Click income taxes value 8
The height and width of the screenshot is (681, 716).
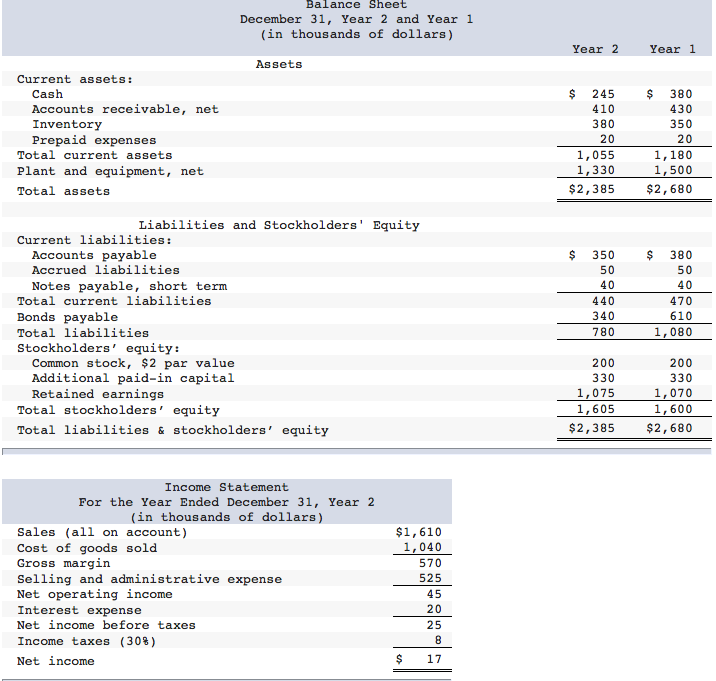(438, 640)
